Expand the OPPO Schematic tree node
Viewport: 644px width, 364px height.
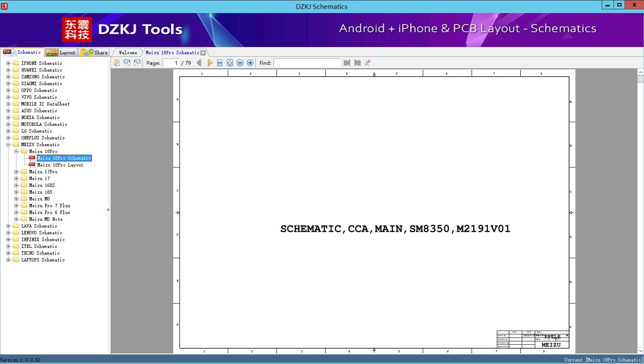click(8, 90)
